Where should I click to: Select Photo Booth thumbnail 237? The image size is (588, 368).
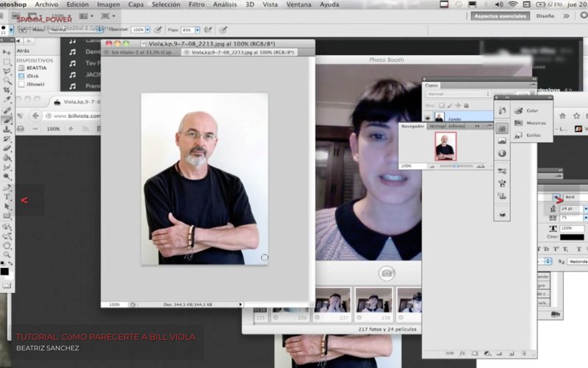[x=333, y=300]
